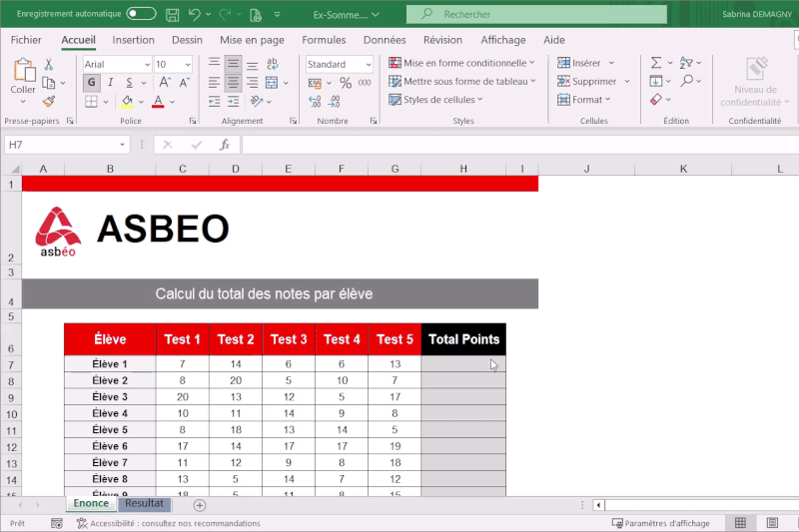Screen dimensions: 799x532
Task: Select Page Layout view icon in status bar
Action: point(772,523)
